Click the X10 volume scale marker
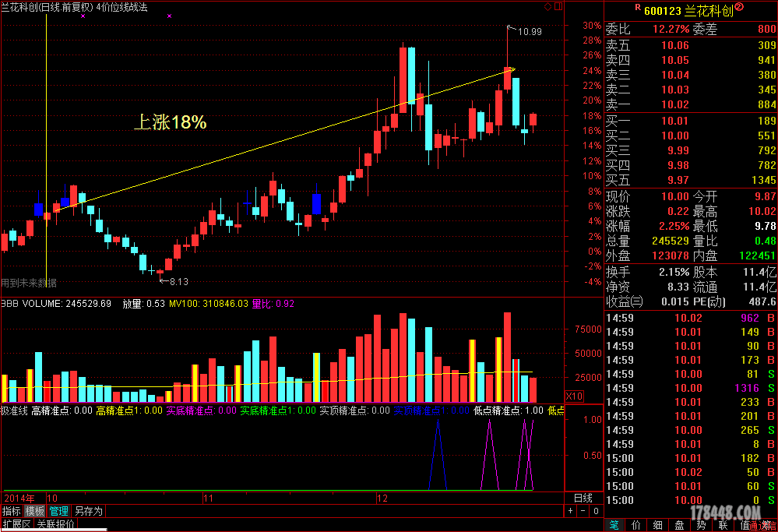Image resolution: width=778 pixels, height=532 pixels. [574, 396]
